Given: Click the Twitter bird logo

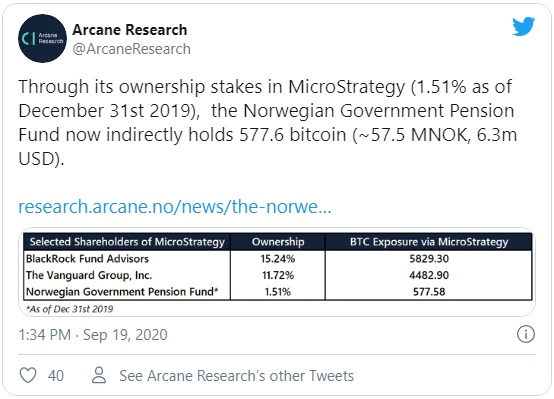Looking at the screenshot, I should point(523,27).
